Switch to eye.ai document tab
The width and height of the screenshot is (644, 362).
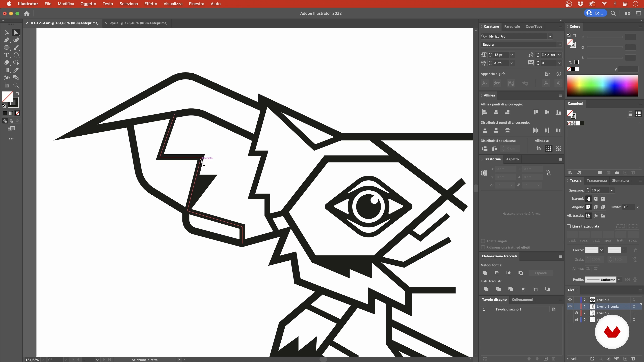pos(139,23)
